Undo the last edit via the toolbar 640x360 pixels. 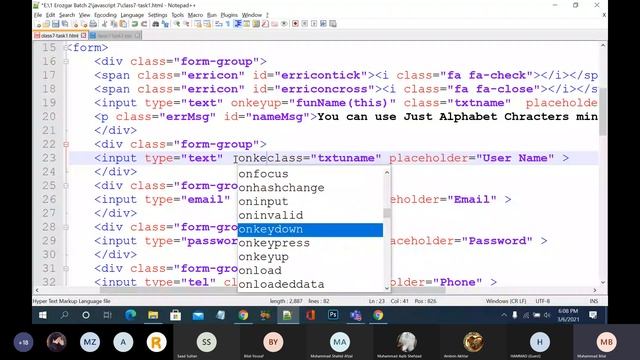tap(135, 24)
